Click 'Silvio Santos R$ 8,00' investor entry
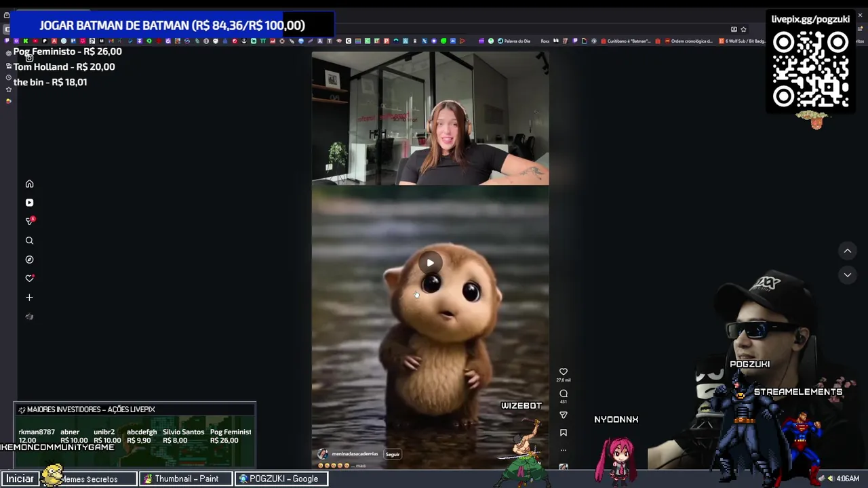 coord(183,436)
